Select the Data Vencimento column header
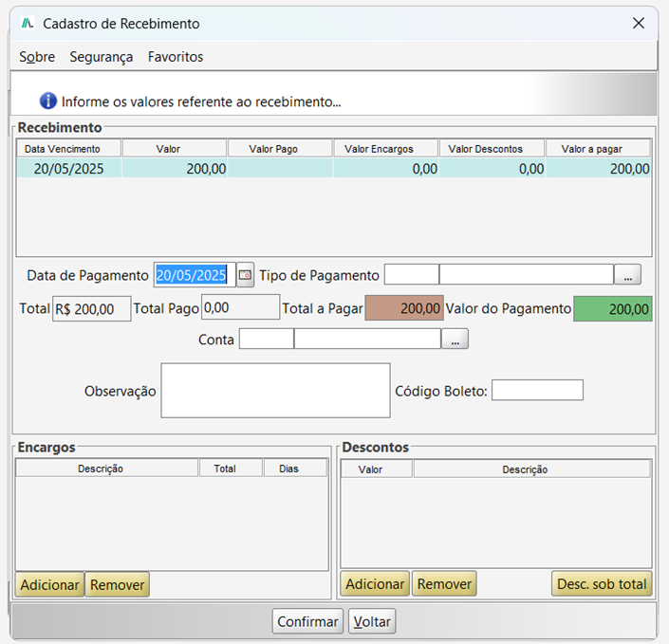669x644 pixels. pos(69,148)
